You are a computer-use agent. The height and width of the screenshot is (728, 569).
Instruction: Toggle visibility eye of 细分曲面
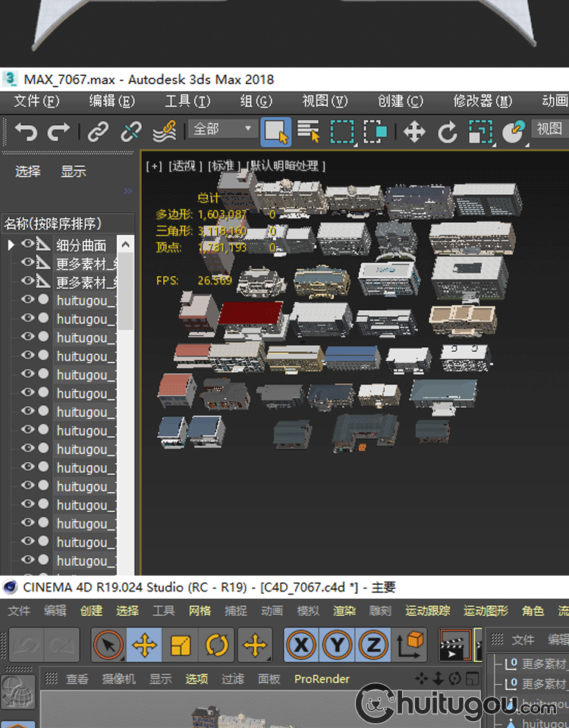(28, 243)
